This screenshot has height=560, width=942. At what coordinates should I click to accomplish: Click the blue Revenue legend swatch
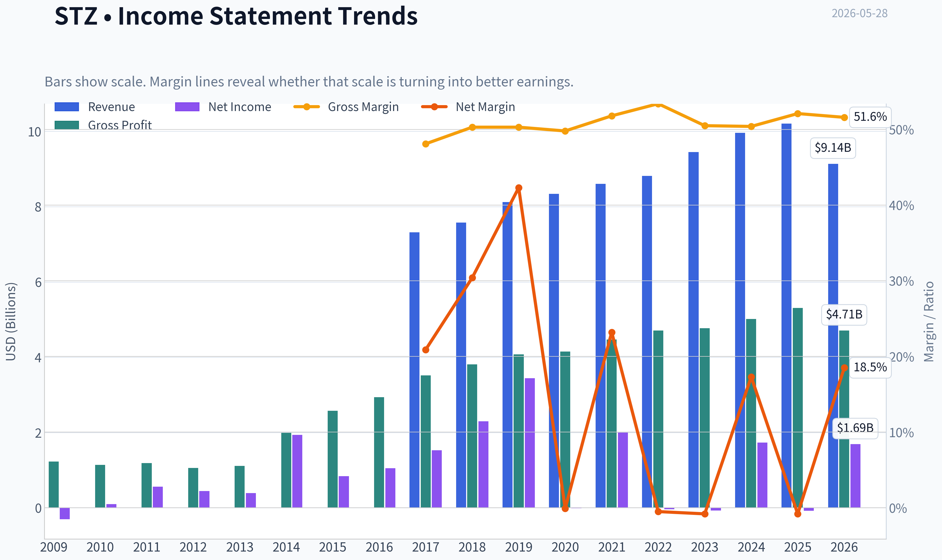[x=67, y=107]
